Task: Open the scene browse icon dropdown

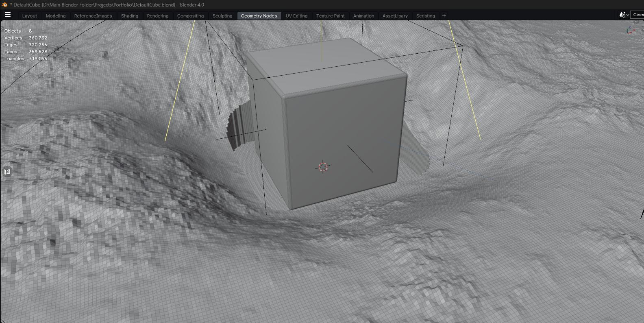Action: click(x=624, y=15)
